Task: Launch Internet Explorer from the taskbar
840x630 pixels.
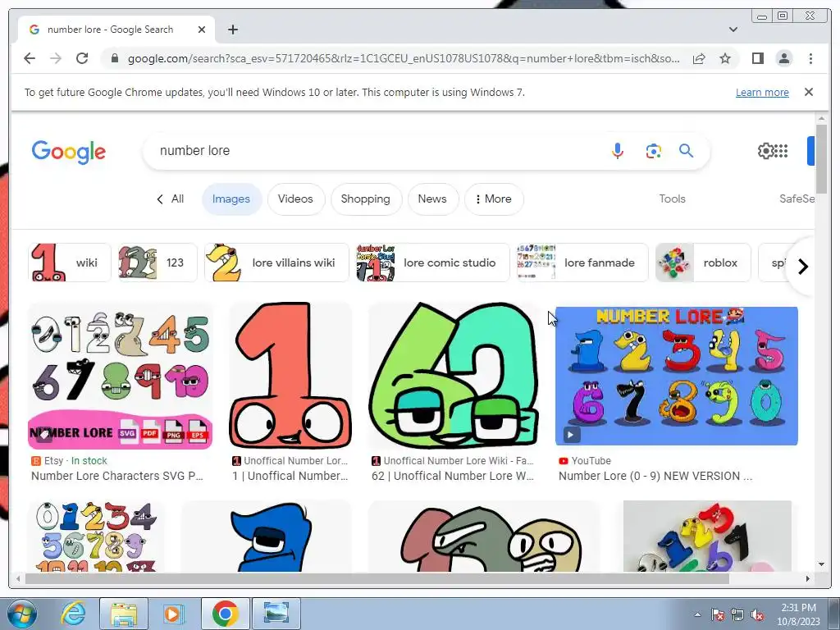Action: (73, 614)
